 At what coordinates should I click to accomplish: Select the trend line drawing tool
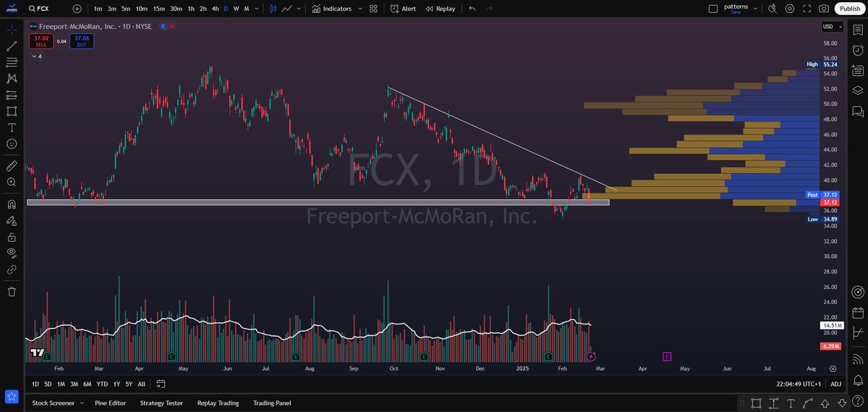tap(12, 46)
